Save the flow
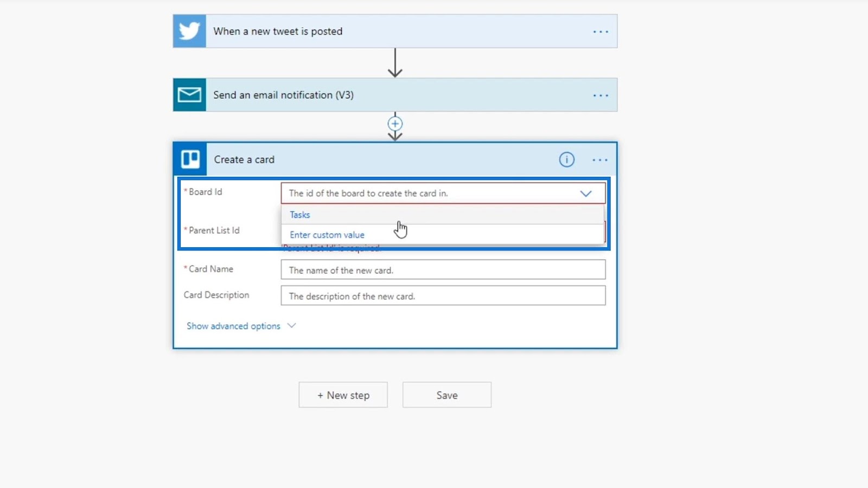The height and width of the screenshot is (488, 868). point(447,395)
